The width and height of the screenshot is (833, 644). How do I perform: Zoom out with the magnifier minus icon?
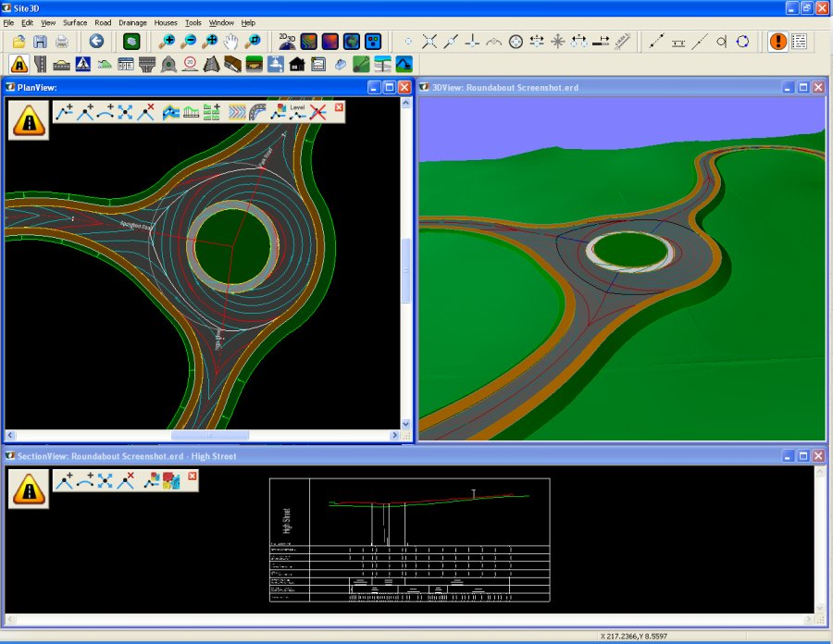point(189,42)
